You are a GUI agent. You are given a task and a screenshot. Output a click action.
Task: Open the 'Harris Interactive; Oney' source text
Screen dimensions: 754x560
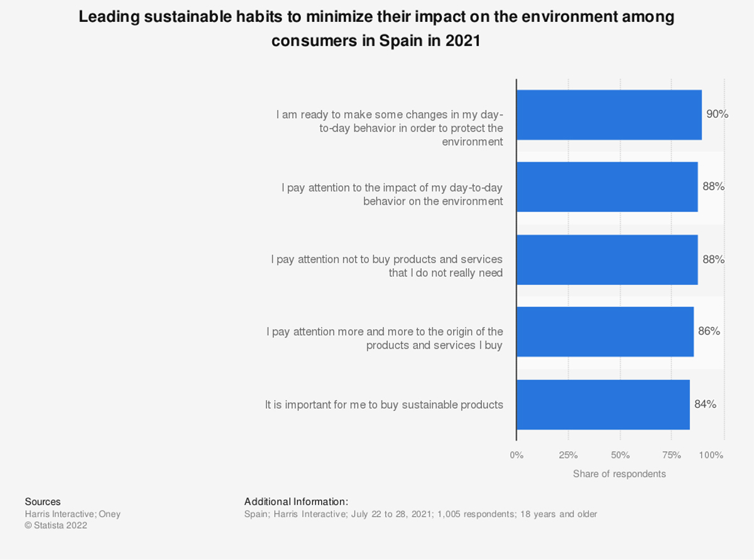72,514
